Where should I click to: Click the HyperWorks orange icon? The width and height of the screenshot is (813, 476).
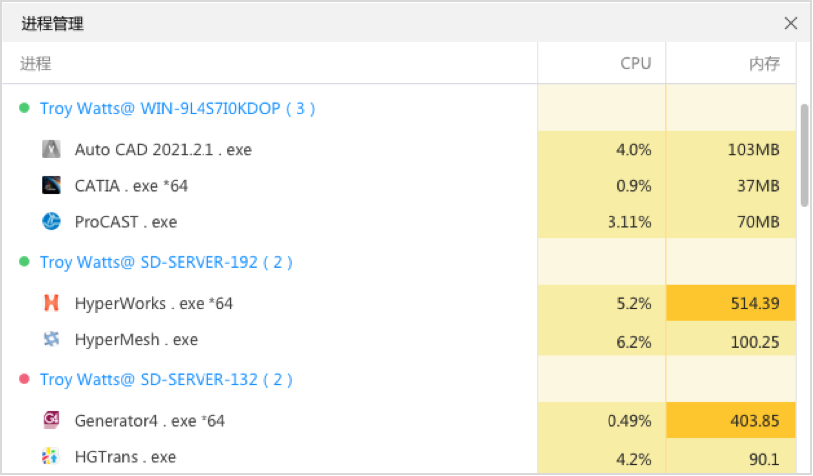pyautogui.click(x=52, y=303)
